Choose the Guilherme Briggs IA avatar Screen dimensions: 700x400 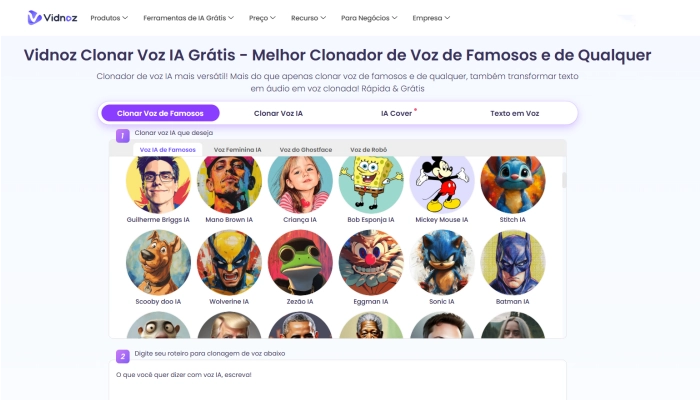(158, 183)
